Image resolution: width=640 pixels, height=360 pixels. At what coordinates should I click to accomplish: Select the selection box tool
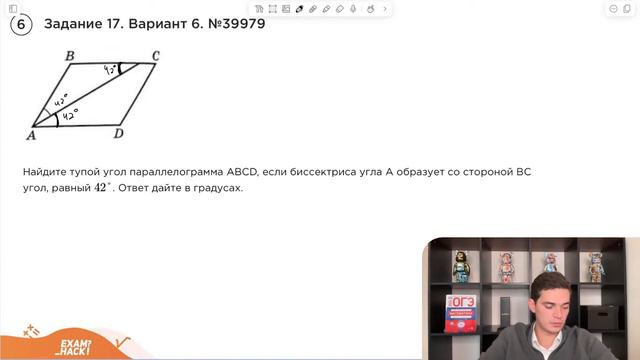(x=272, y=9)
